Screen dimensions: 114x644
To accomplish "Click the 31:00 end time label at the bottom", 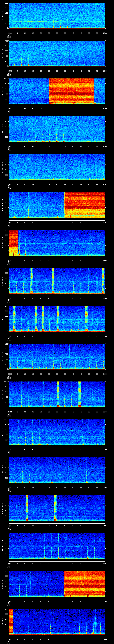I will tap(105, 639).
